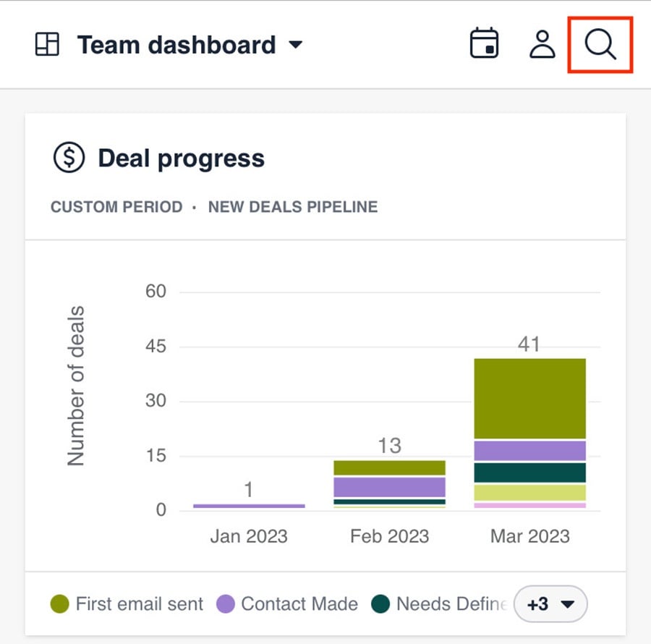Open the user profile icon
The width and height of the screenshot is (651, 644).
tap(542, 43)
